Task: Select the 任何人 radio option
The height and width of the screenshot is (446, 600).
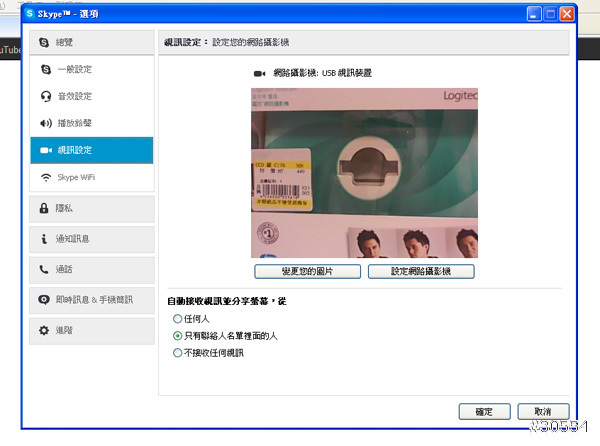Action: point(177,319)
